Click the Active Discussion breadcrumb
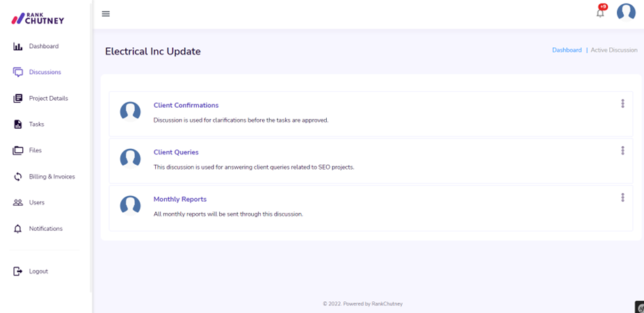 614,50
